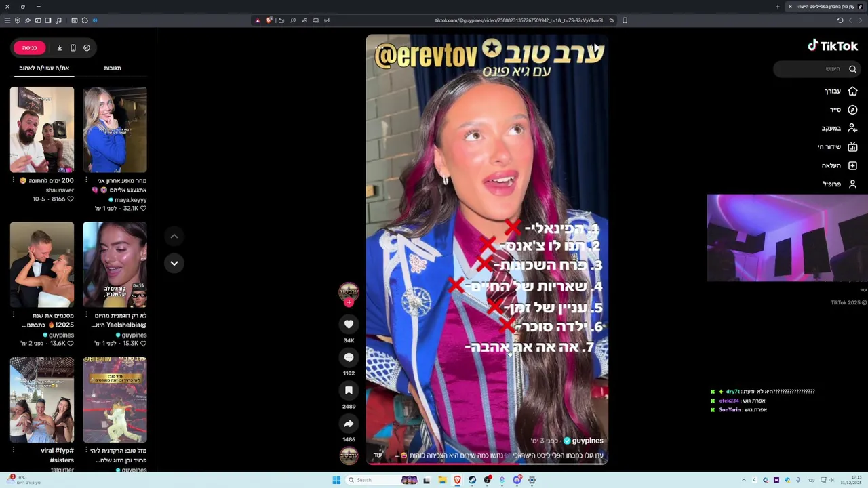Bookmark this page in the address bar
This screenshot has width=868, height=488.
point(625,20)
